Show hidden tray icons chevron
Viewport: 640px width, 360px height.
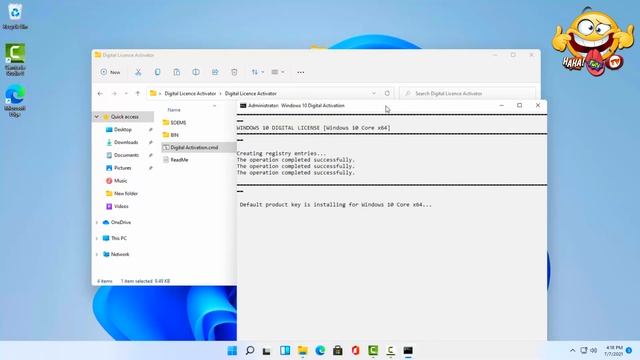point(572,351)
